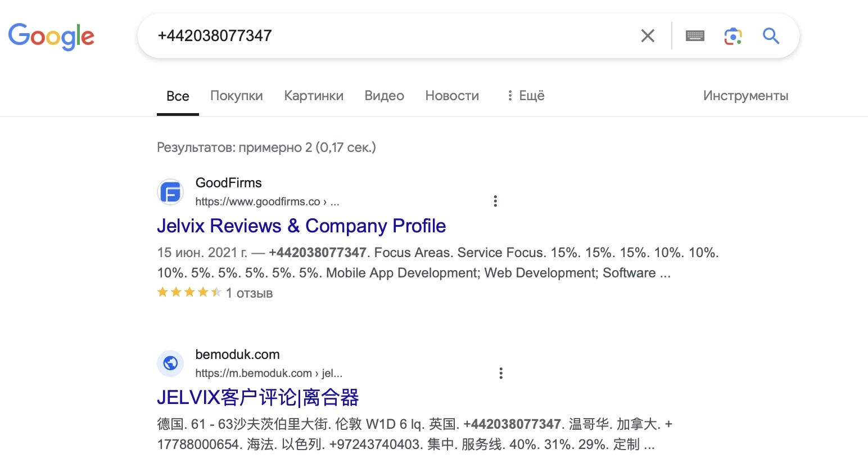Click the star rating of the GoodFirms result

(189, 292)
